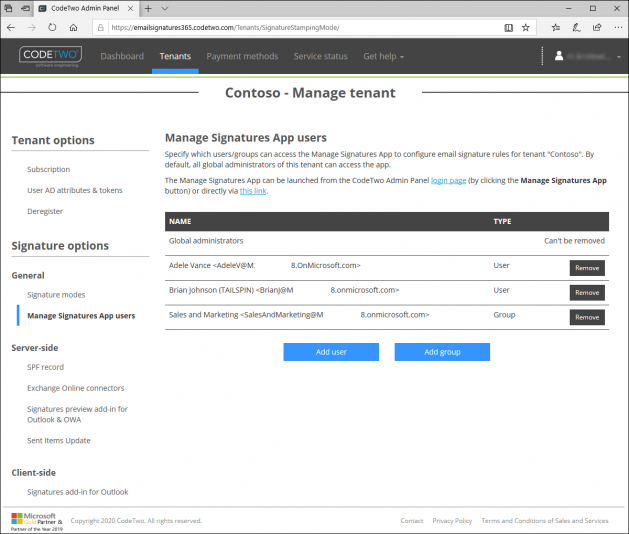
Task: Select the Tenants menu item
Action: pos(175,56)
